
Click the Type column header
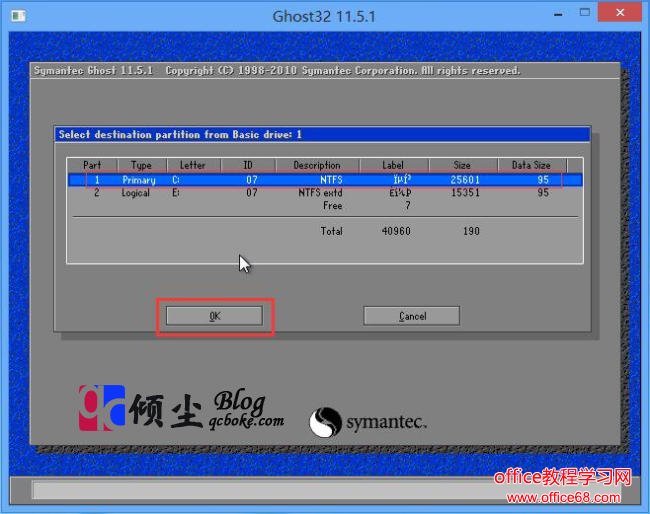point(142,165)
